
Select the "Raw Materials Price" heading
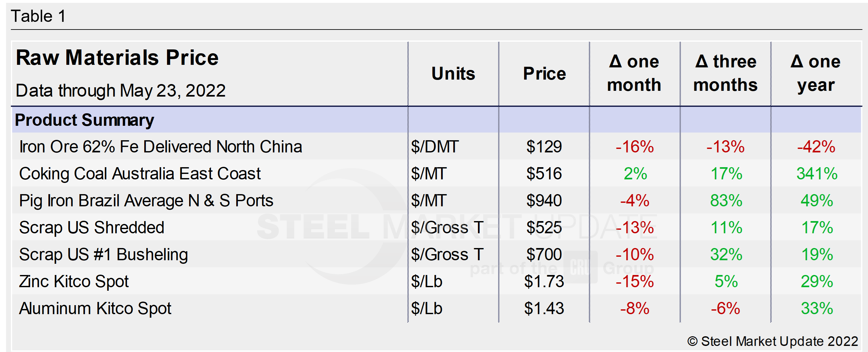click(117, 58)
